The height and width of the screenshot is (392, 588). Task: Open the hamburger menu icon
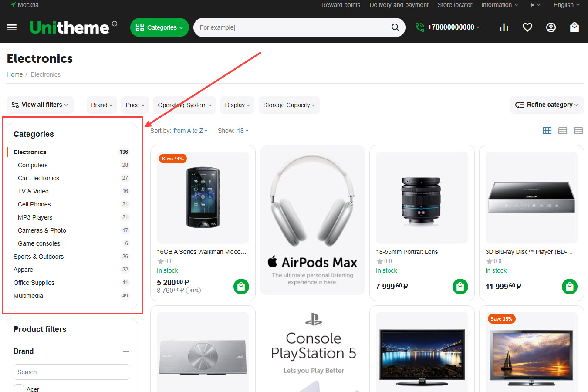tap(12, 27)
